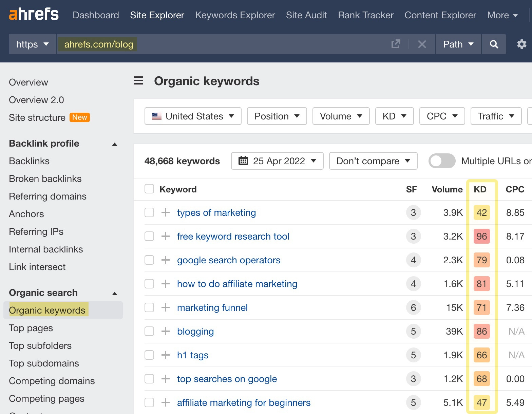Open the https protocol dropdown
The image size is (532, 414).
(x=32, y=44)
